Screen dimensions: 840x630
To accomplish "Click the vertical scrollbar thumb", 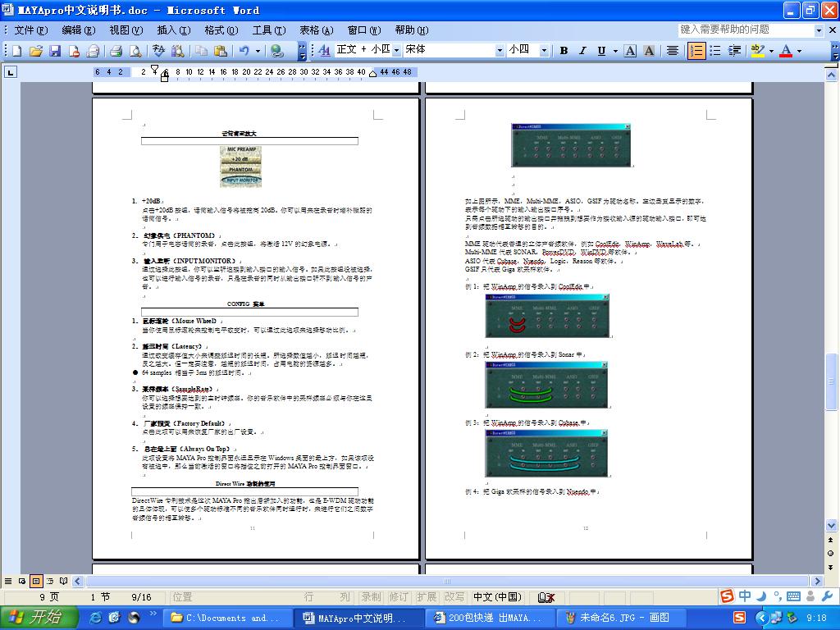I will pos(831,381).
